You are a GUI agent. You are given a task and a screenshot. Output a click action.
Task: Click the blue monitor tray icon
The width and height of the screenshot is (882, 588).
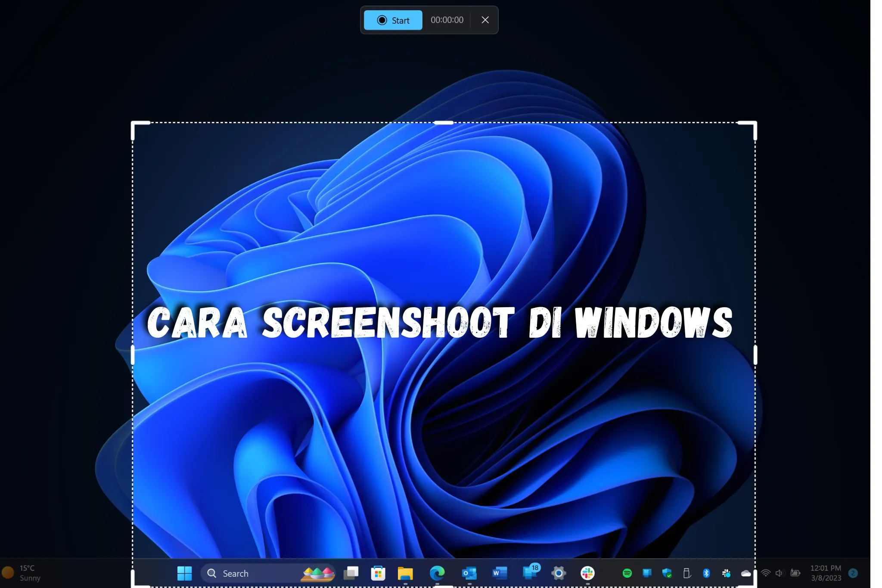point(647,573)
